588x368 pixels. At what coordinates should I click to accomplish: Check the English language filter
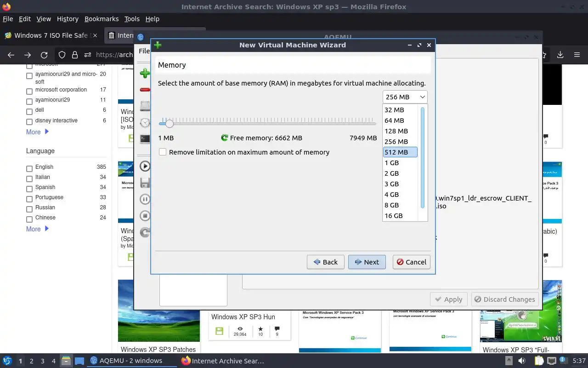(29, 169)
